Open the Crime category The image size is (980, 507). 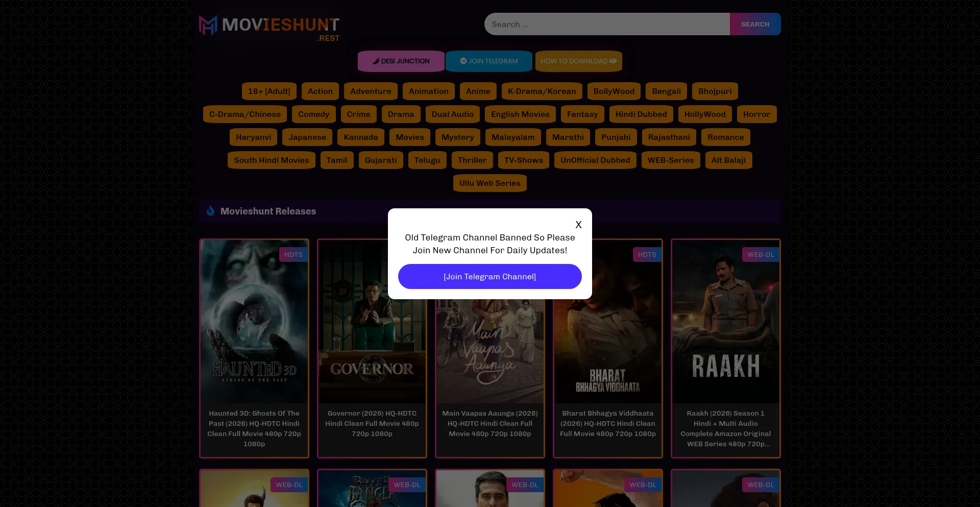(359, 114)
